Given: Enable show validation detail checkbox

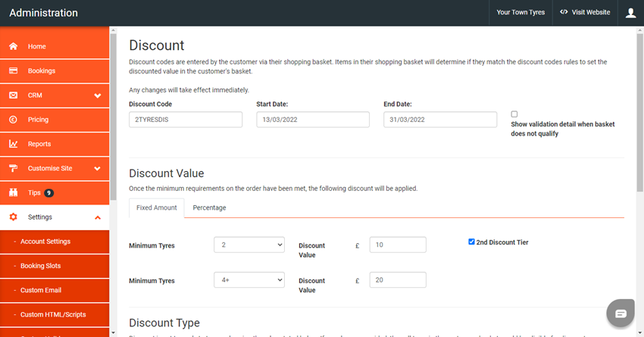Looking at the screenshot, I should [x=514, y=114].
